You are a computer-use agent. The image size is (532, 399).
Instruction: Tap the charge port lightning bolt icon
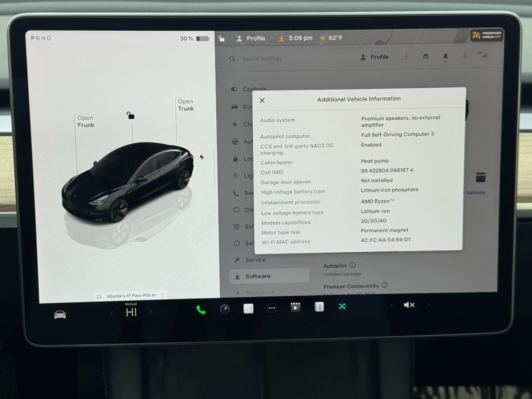tap(201, 157)
